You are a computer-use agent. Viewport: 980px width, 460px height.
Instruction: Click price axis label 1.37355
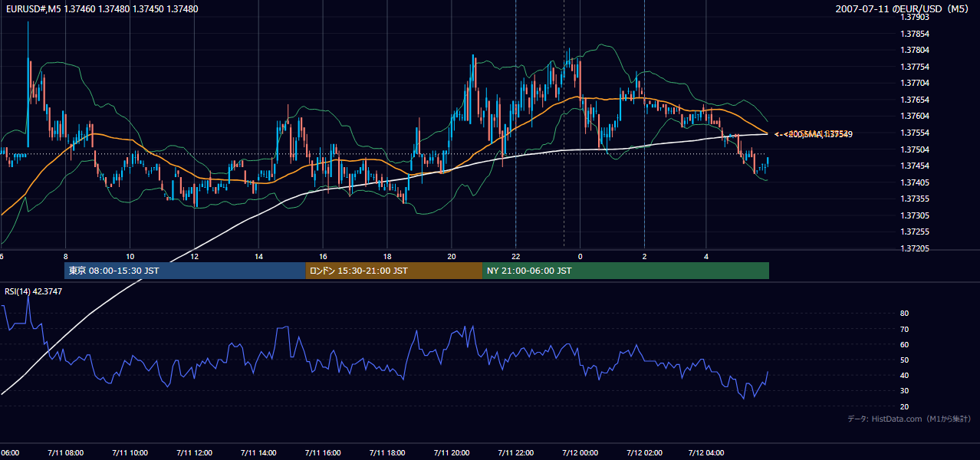click(x=915, y=199)
